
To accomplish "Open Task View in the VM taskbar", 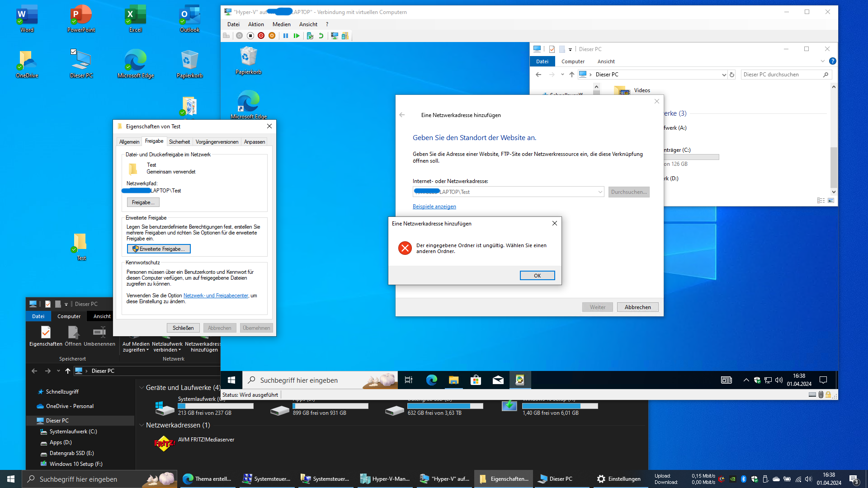I will tap(409, 380).
